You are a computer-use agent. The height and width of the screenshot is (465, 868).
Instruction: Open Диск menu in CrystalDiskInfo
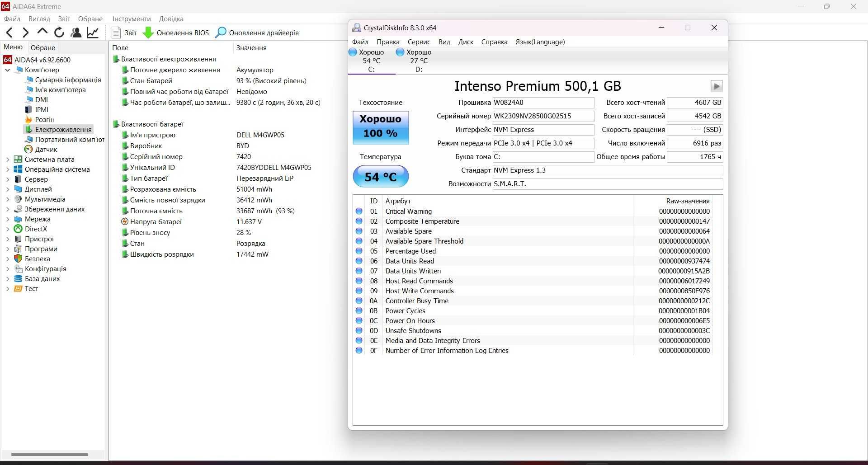[466, 42]
